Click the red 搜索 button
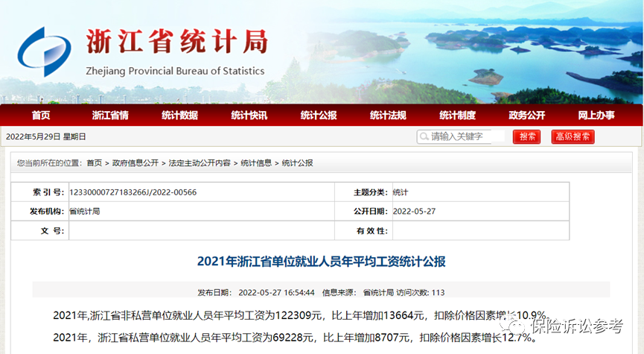 pos(526,137)
